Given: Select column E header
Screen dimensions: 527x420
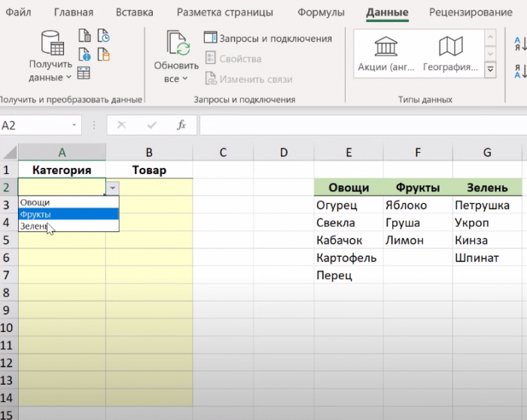Looking at the screenshot, I should (349, 153).
